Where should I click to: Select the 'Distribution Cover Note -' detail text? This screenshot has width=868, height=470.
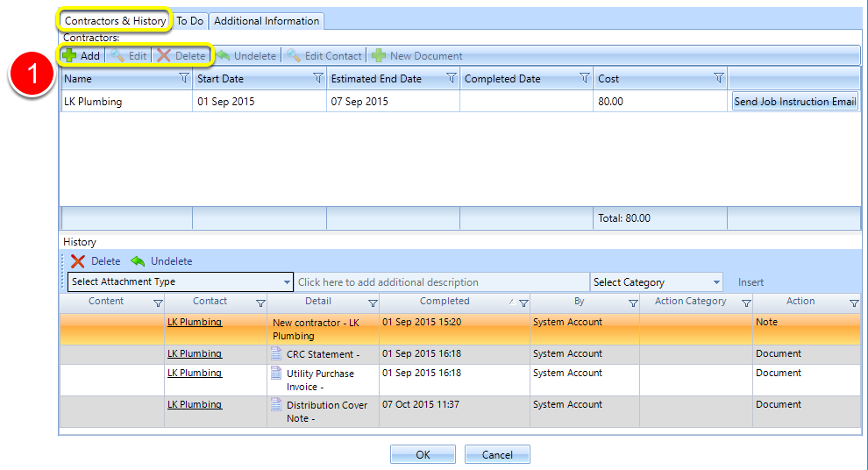(327, 411)
